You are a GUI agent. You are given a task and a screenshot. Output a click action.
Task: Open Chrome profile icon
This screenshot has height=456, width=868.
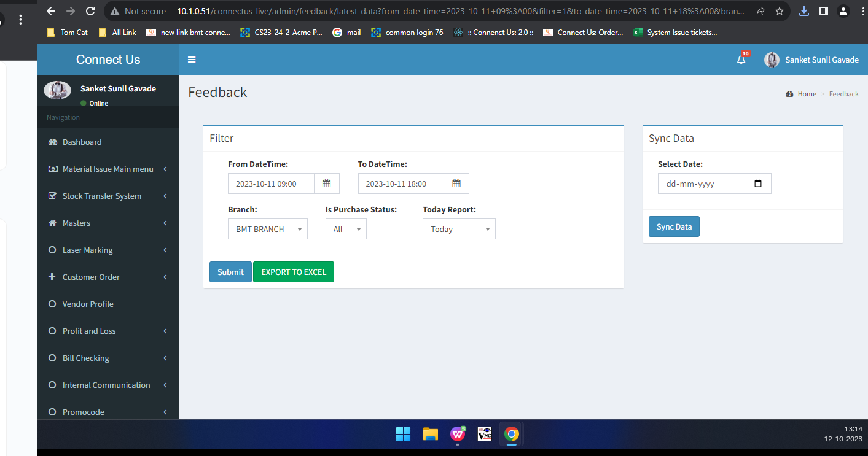pyautogui.click(x=843, y=11)
